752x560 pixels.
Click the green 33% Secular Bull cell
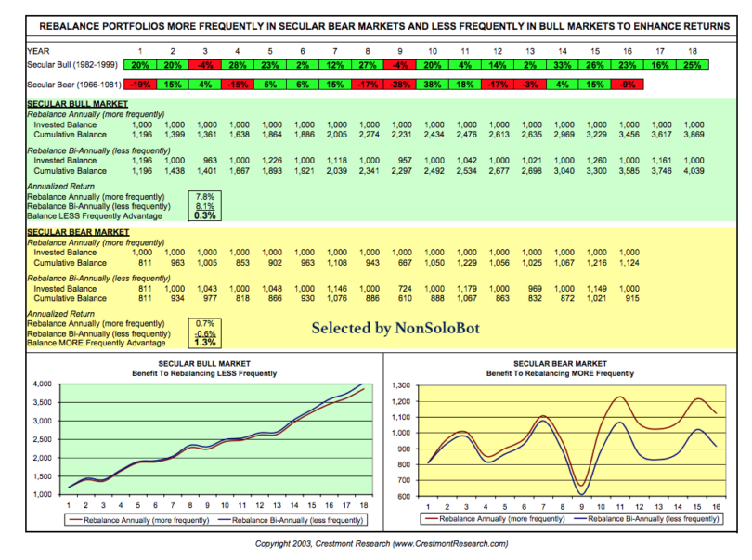562,69
